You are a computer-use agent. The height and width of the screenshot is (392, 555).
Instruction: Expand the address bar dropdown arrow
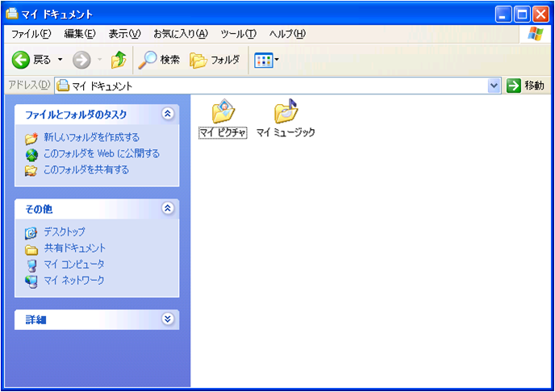click(x=494, y=85)
